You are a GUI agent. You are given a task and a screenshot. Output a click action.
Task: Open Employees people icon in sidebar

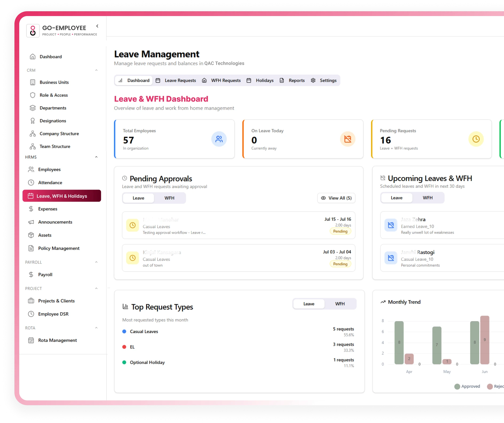(31, 170)
